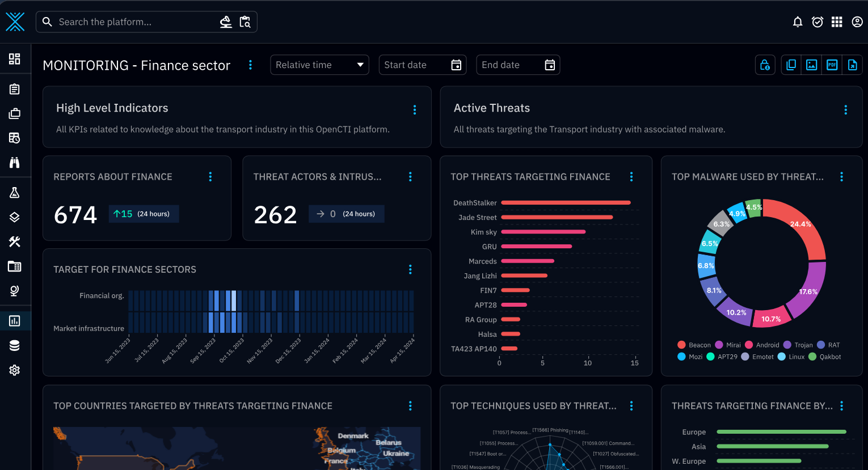
Task: Toggle the Qakbot legend entry in the malware chart
Action: pyautogui.click(x=824, y=357)
